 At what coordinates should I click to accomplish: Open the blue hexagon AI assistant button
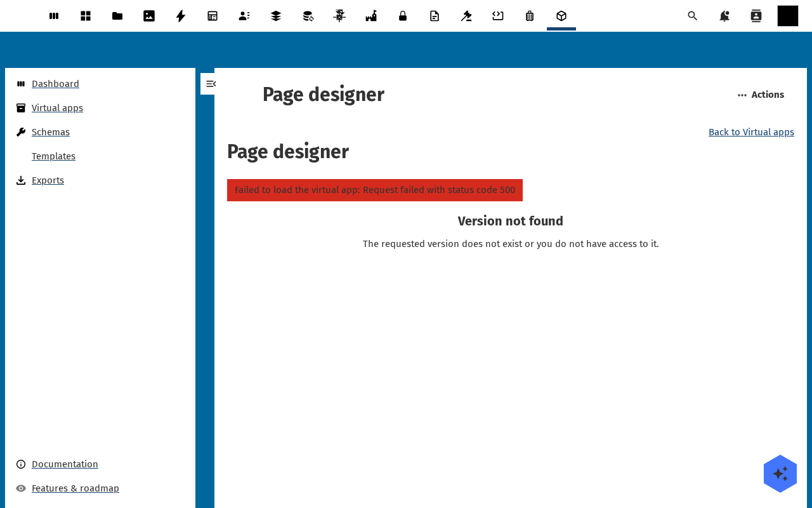(780, 474)
